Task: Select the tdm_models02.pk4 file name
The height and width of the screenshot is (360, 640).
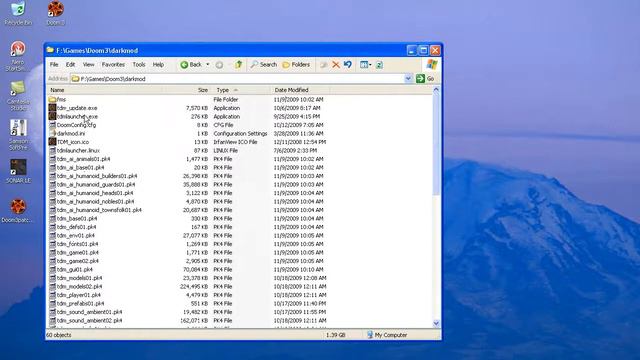Action: coord(80,287)
